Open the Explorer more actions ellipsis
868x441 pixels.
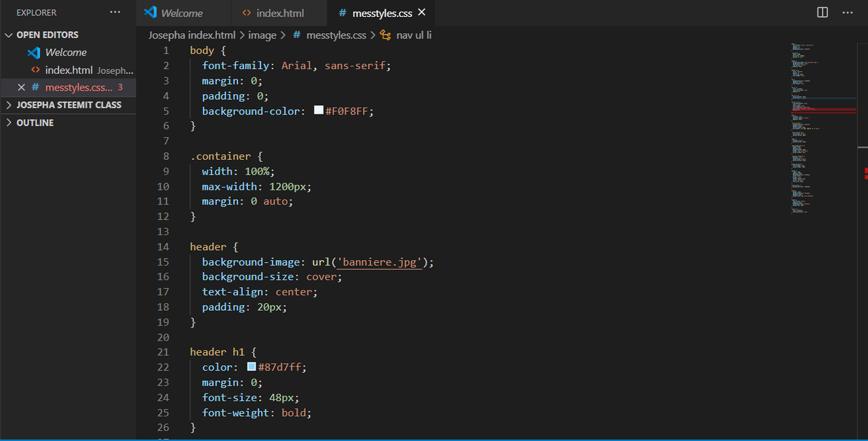click(x=115, y=12)
